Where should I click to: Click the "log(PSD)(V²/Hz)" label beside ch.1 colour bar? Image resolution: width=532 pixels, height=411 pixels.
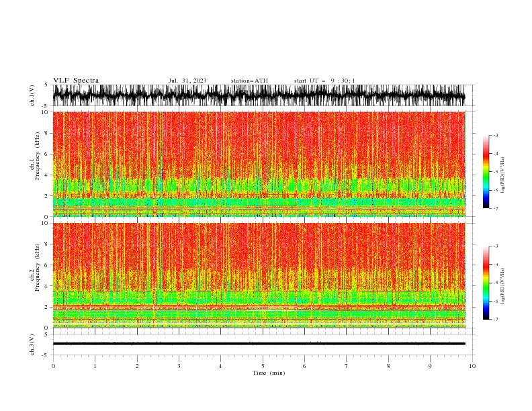coord(502,175)
